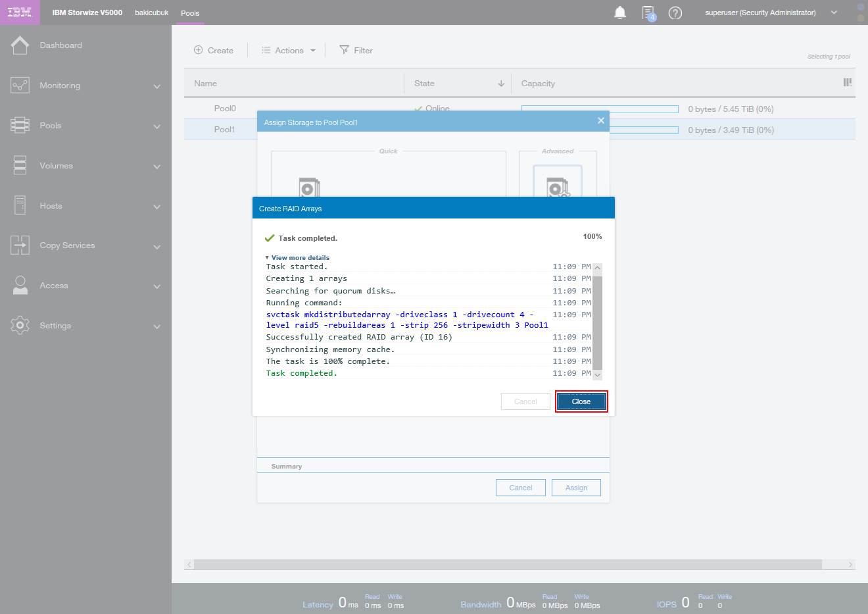Click the Copy Services sidebar icon
This screenshot has height=614, width=868.
[20, 245]
